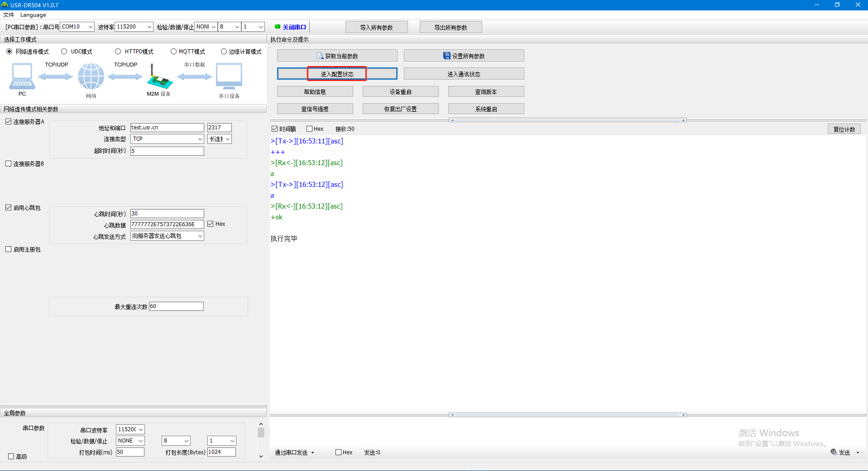Screen dimensions: 868x471
Task: Select the MQTT模式 radio button
Action: [x=173, y=52]
